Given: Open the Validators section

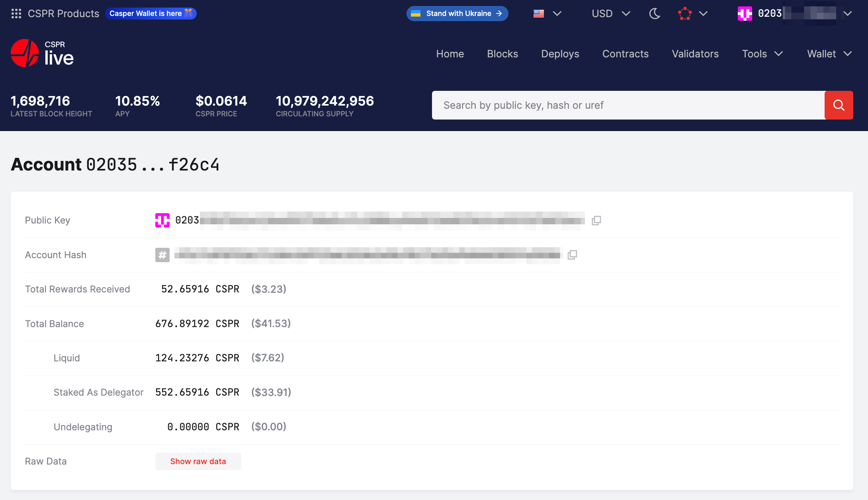Looking at the screenshot, I should point(695,54).
